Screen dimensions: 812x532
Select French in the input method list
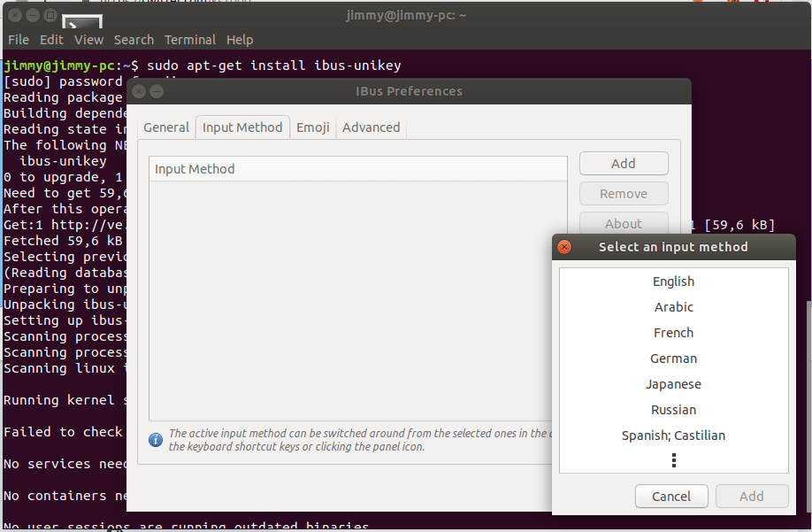click(673, 333)
